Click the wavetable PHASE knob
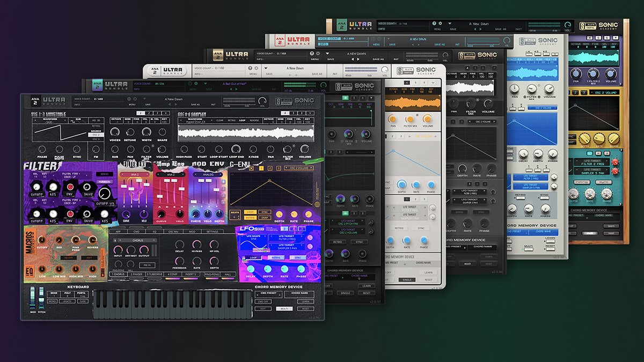This screenshot has height=362, width=644. (42, 149)
